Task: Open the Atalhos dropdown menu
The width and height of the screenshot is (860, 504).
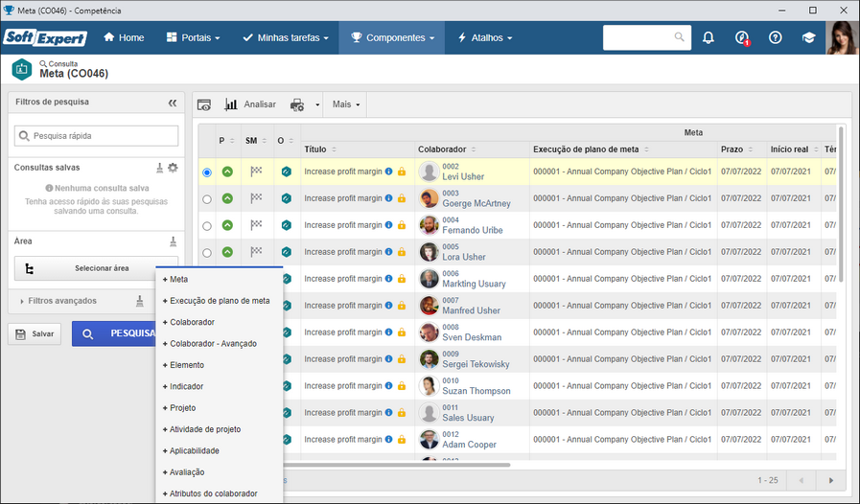Action: tap(485, 37)
